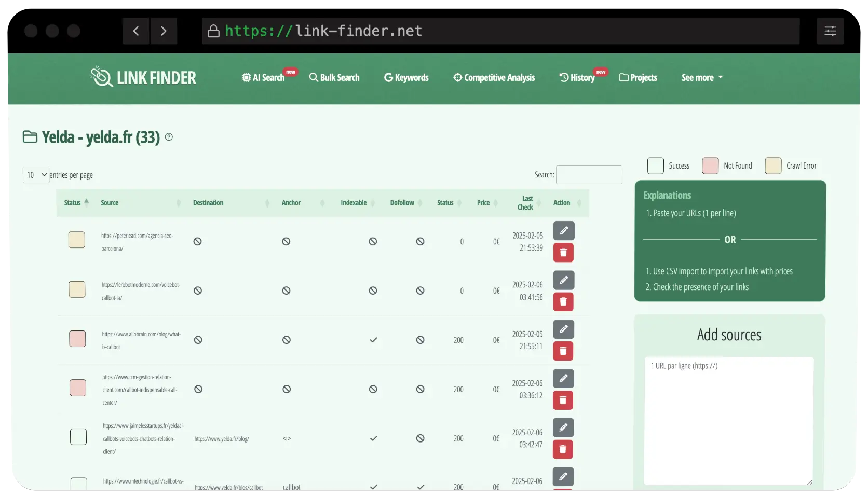Click the folder icon beside Yelda heading
Viewport: 868px width, 497px height.
tap(30, 137)
